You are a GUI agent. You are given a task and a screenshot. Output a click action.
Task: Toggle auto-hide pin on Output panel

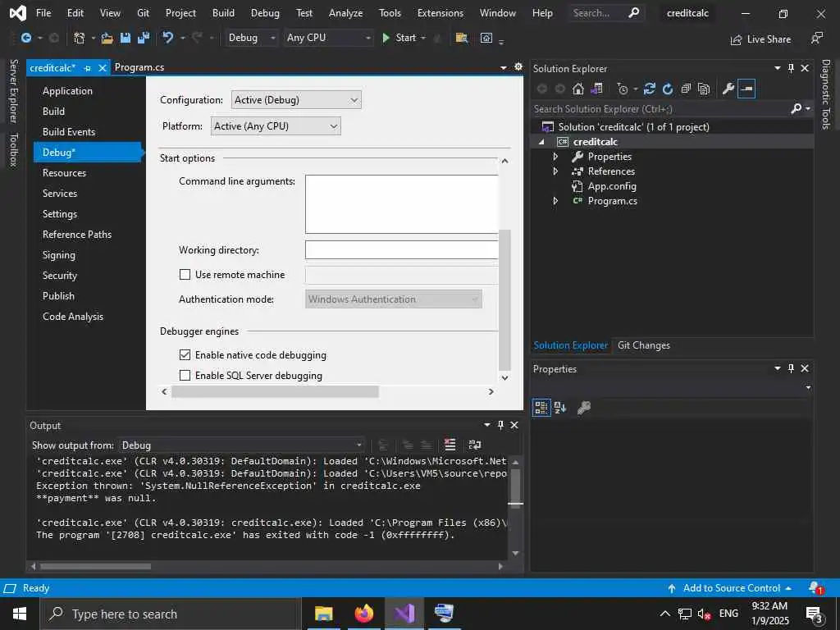point(500,425)
